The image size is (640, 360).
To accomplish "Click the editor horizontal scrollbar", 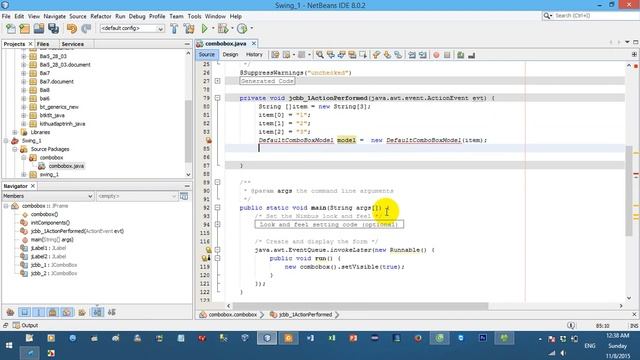I will (x=360, y=306).
